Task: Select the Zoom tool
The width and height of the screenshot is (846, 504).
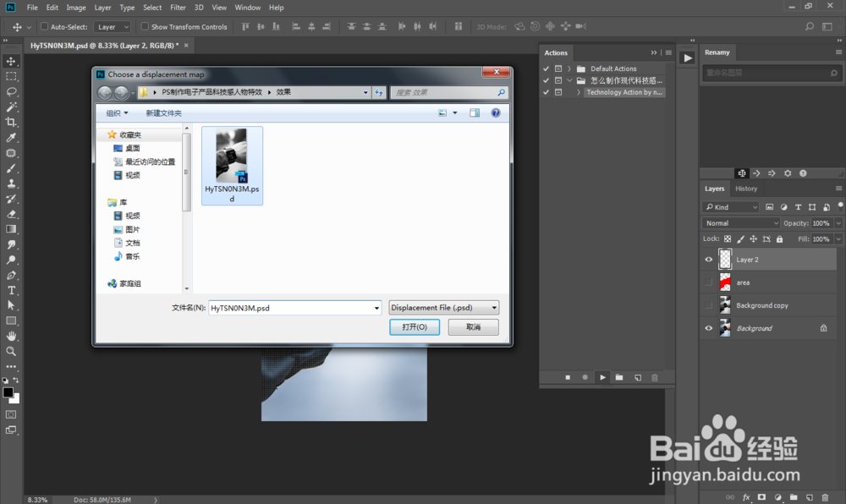Action: click(x=11, y=351)
